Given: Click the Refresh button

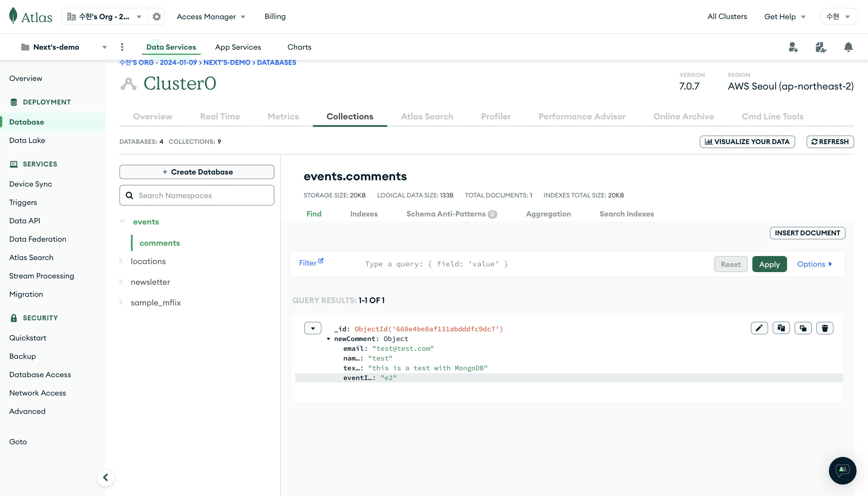Looking at the screenshot, I should pyautogui.click(x=830, y=142).
